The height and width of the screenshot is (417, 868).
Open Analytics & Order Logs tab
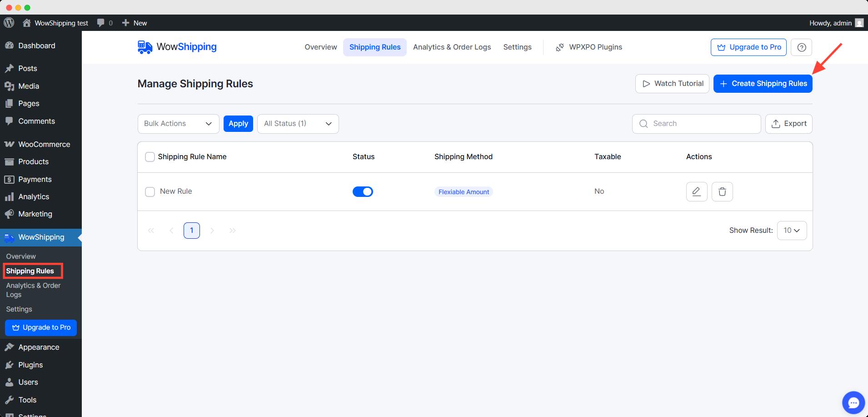(452, 47)
